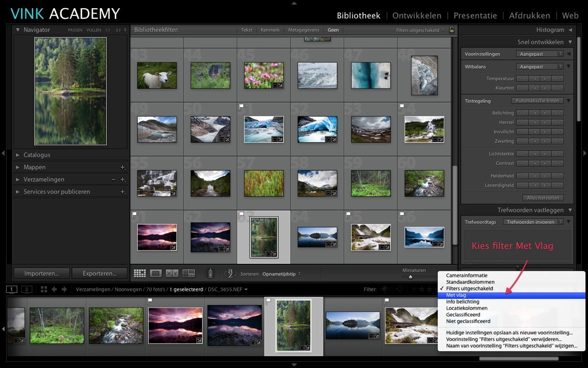The height and width of the screenshot is (368, 588).
Task: Open Compare view with the XY icon
Action: (171, 273)
